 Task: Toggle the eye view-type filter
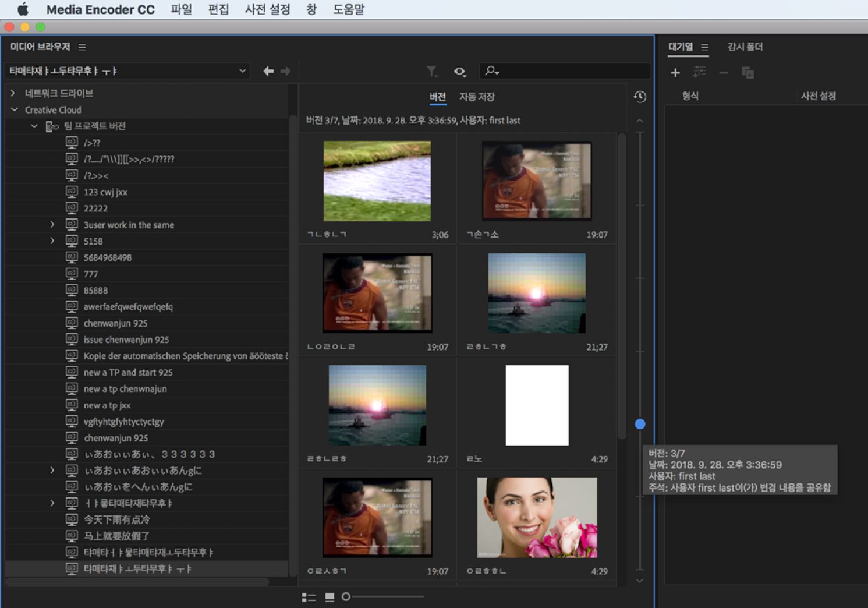460,71
